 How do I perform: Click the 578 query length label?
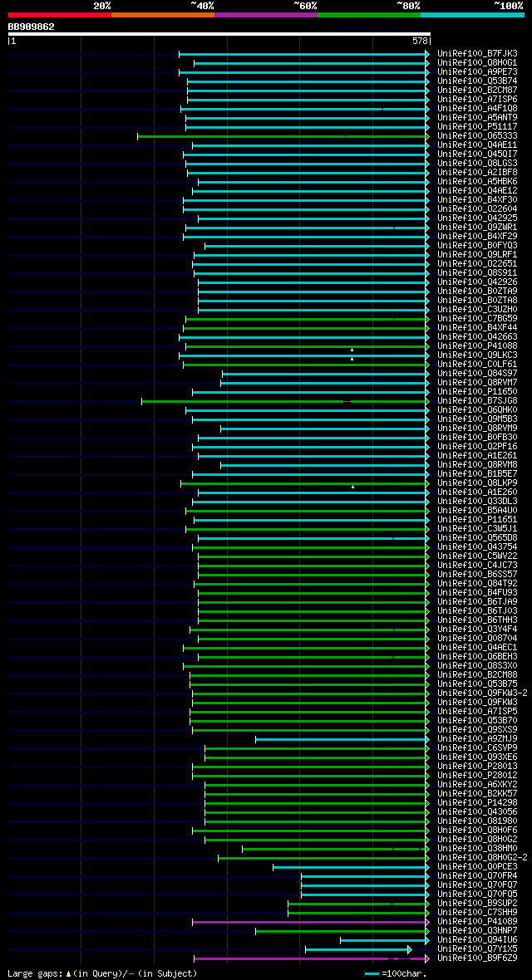(x=421, y=42)
